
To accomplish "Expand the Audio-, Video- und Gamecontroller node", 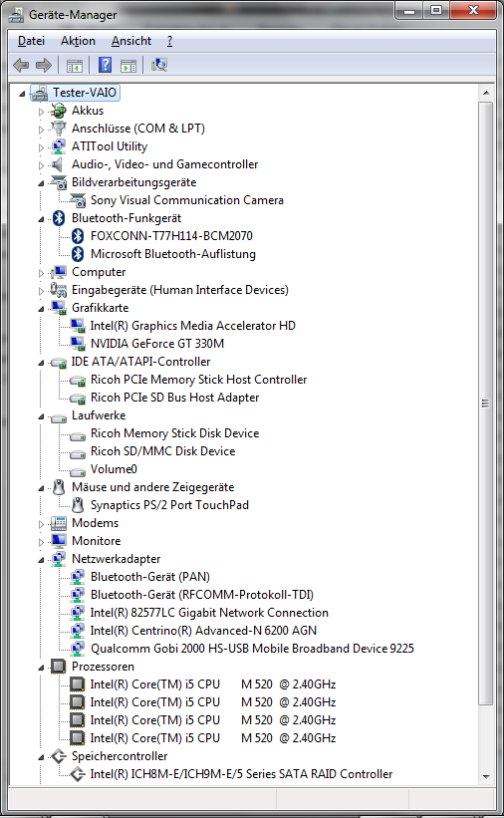I will (41, 165).
